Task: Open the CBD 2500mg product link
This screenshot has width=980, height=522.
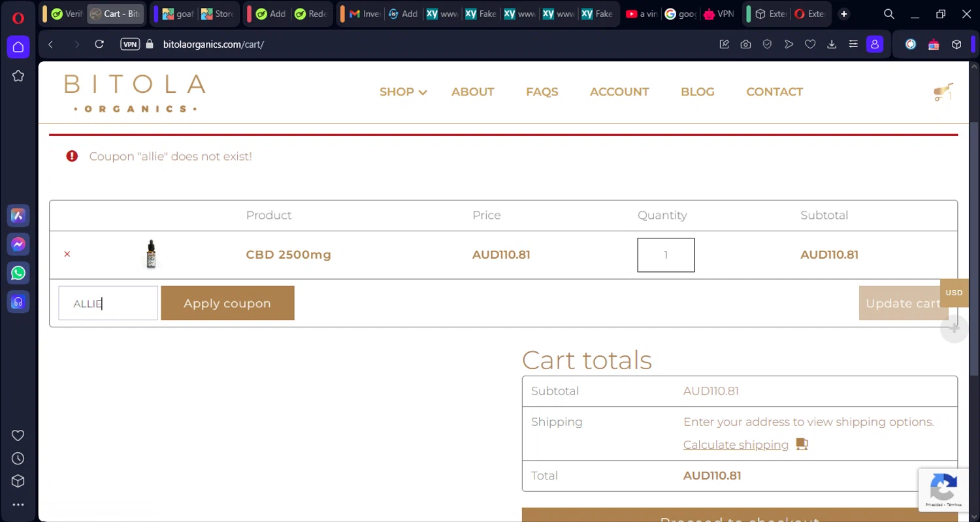Action: (x=288, y=255)
